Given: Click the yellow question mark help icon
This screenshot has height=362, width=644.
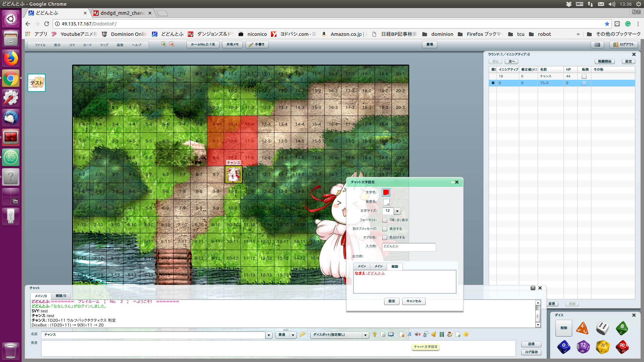Looking at the screenshot, I should tap(374, 335).
